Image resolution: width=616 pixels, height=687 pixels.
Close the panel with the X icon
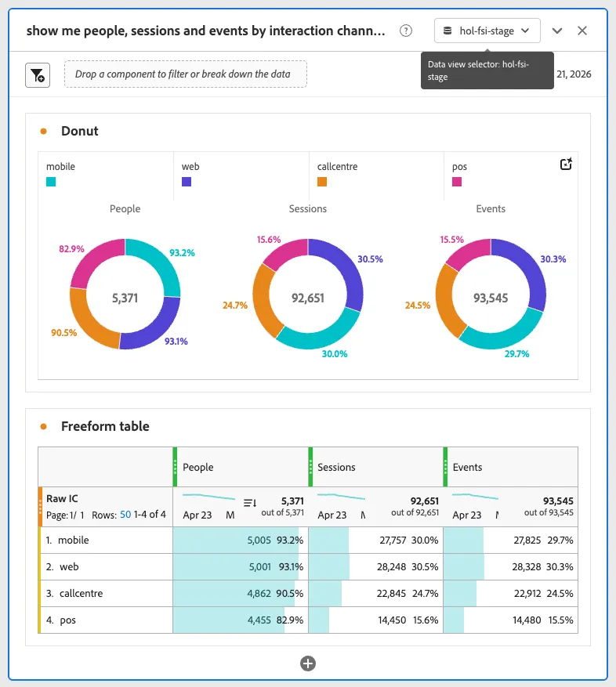(582, 31)
